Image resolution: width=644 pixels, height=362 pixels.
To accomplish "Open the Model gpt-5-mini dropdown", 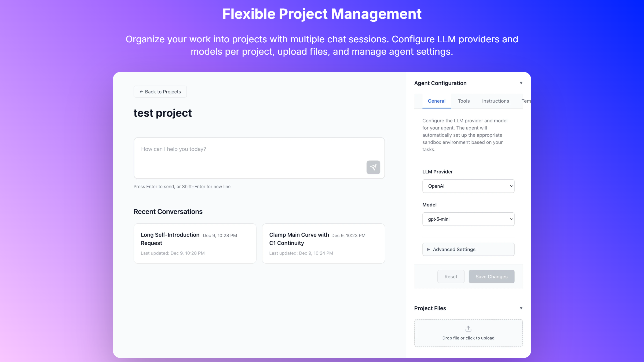I will click(468, 219).
